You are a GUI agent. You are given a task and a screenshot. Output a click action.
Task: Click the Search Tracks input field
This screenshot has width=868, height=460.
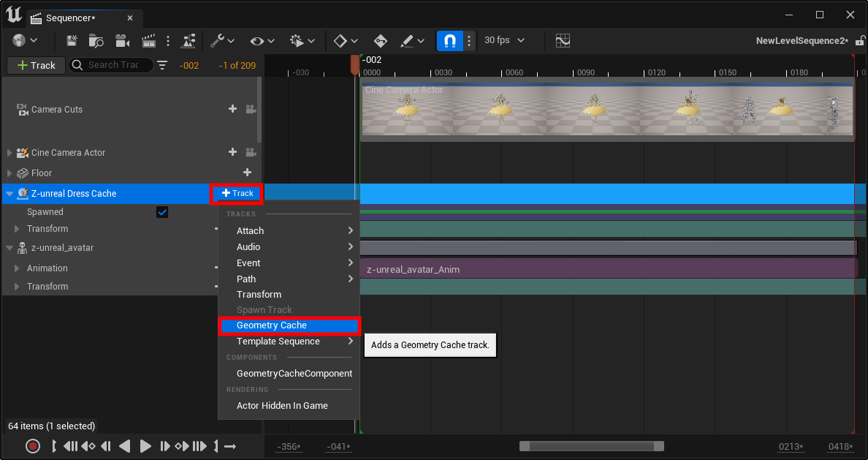111,65
